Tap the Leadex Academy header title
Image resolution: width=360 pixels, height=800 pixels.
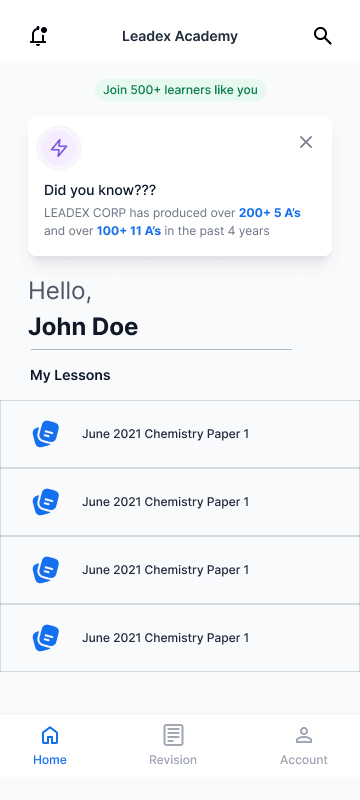180,36
